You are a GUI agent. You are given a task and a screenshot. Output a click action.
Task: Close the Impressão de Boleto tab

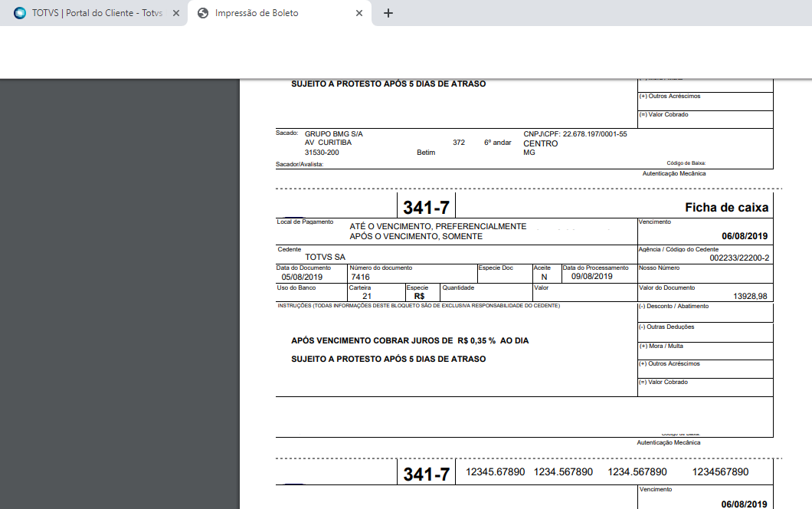coord(359,13)
